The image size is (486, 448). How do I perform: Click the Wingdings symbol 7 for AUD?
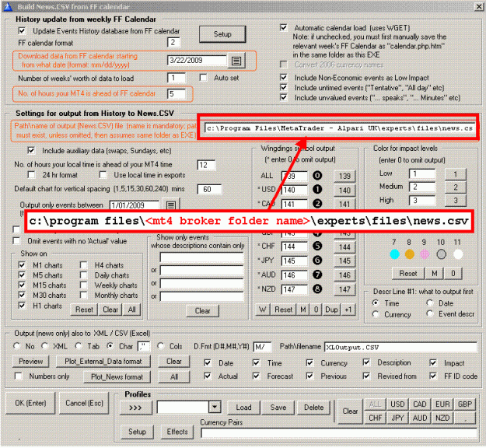point(317,275)
